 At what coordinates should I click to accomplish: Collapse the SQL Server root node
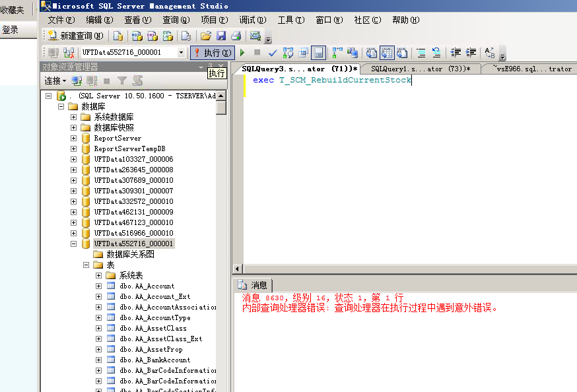click(48, 96)
